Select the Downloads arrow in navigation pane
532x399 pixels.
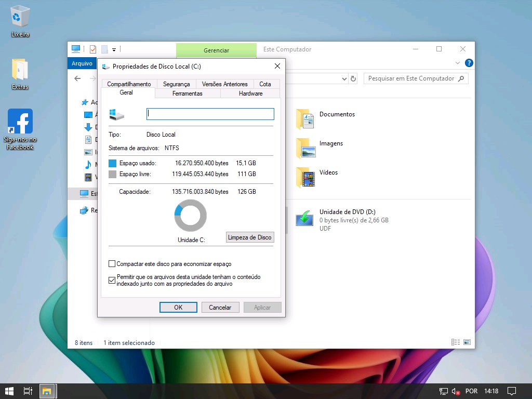(88, 127)
